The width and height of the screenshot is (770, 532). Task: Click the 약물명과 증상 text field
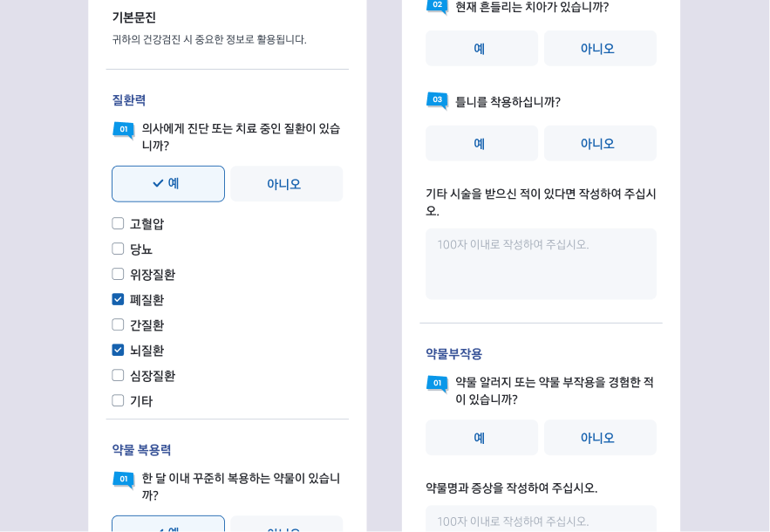click(542, 519)
